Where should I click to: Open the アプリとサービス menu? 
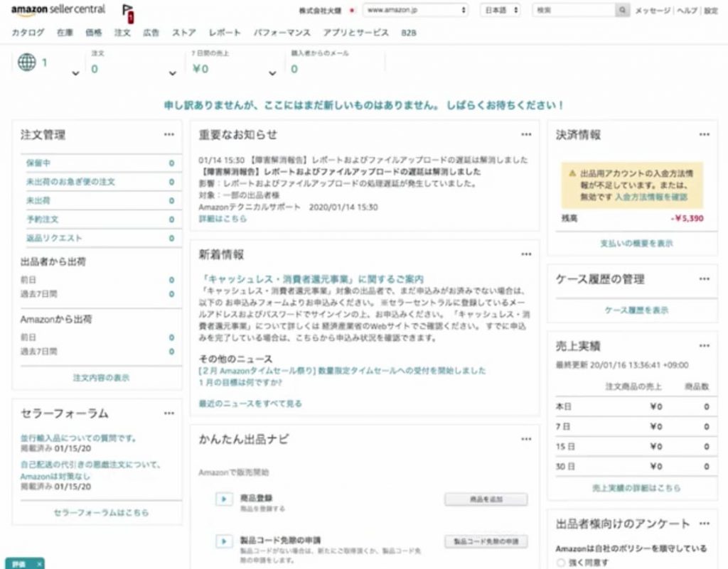[x=355, y=33]
